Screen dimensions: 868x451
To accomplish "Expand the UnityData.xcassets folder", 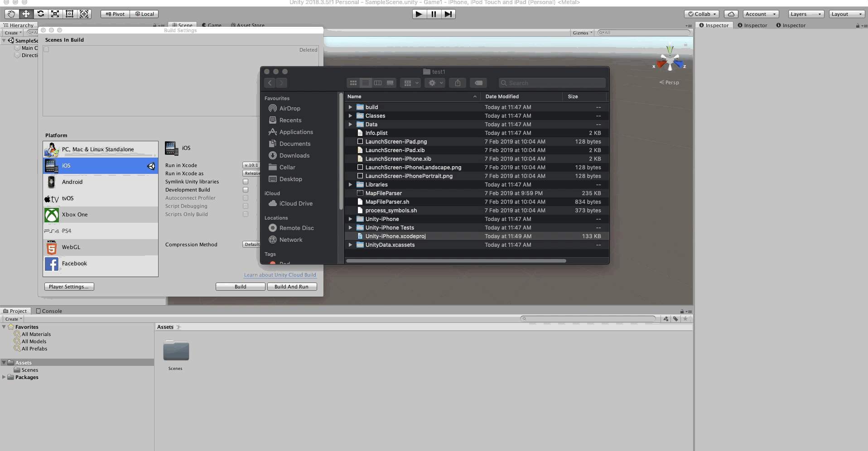I will coord(350,245).
